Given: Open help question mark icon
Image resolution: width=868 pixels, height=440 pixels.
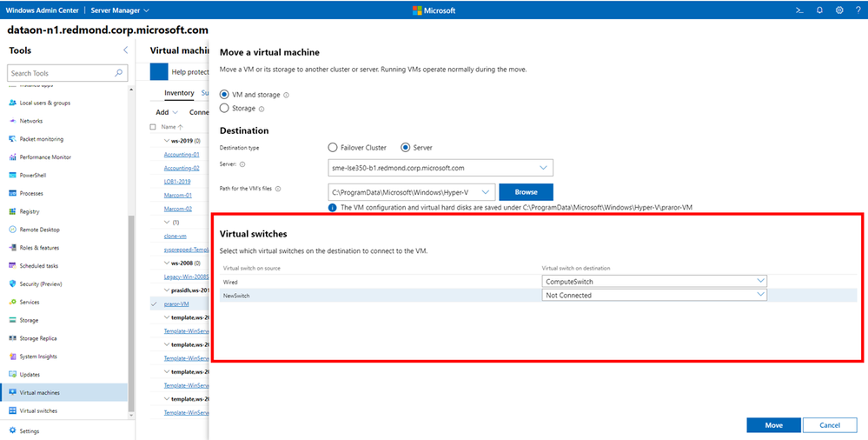Looking at the screenshot, I should point(858,10).
